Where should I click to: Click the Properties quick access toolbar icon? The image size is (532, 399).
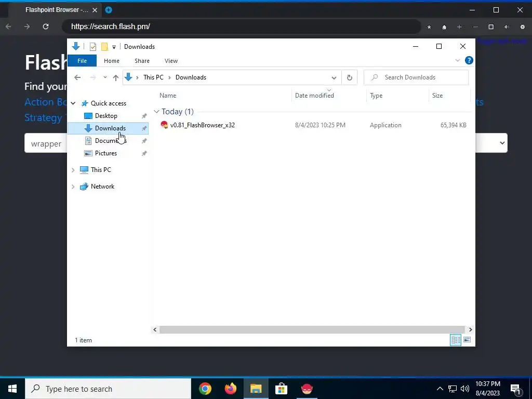(x=92, y=46)
